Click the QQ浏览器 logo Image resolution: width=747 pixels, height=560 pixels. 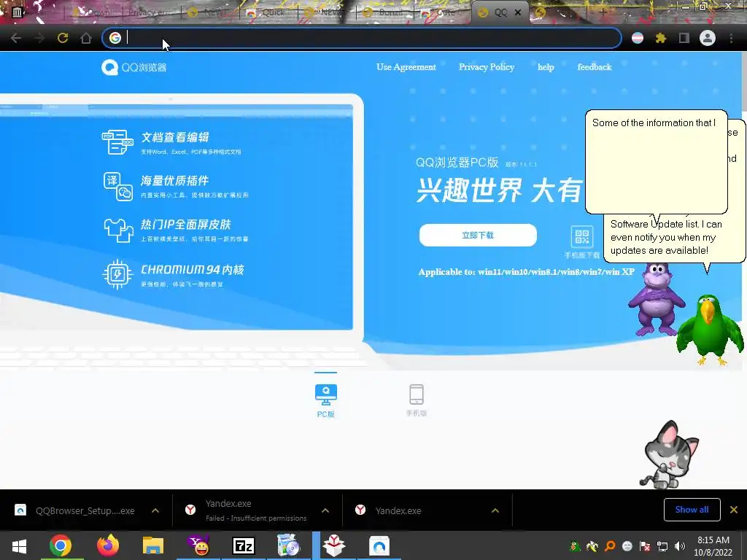(x=134, y=67)
